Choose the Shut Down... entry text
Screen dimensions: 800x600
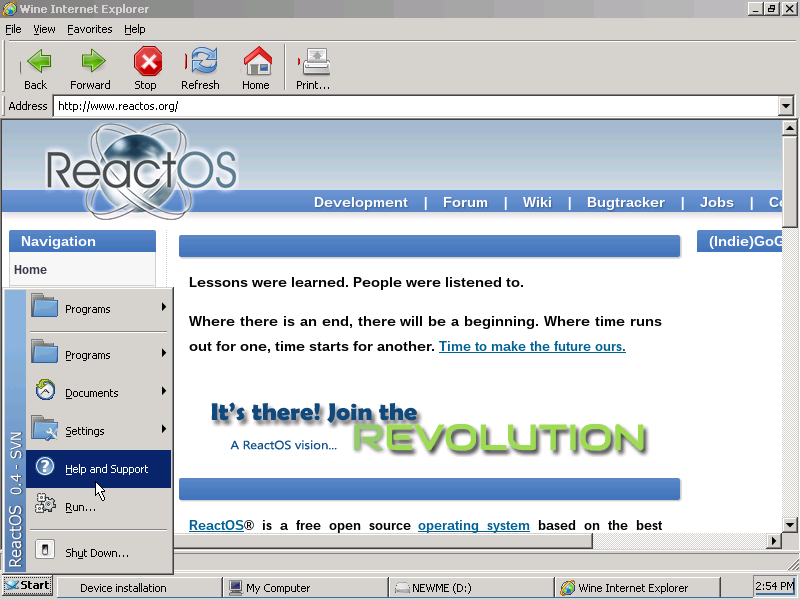coord(97,553)
